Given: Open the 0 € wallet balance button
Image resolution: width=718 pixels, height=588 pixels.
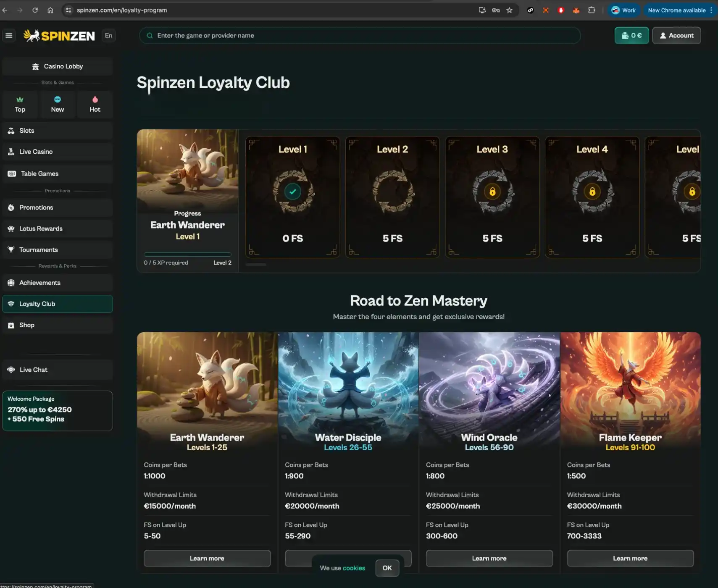Looking at the screenshot, I should pyautogui.click(x=631, y=36).
